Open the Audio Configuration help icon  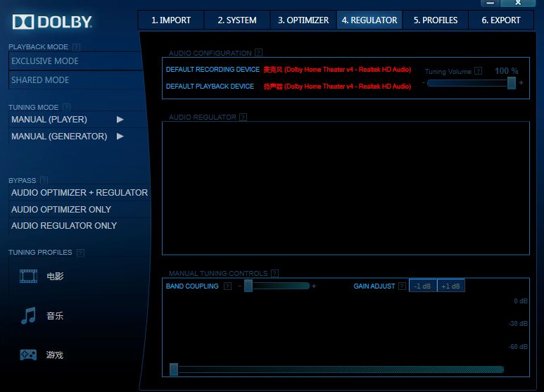(x=258, y=53)
